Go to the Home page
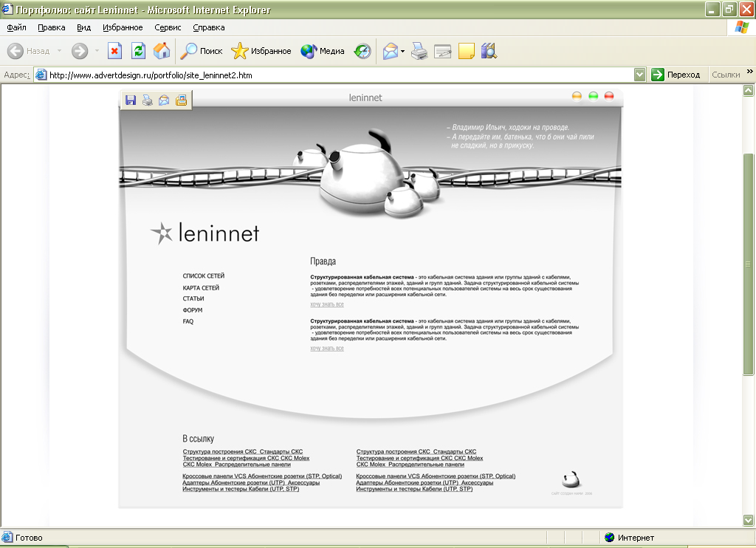This screenshot has height=548, width=756. 162,51
